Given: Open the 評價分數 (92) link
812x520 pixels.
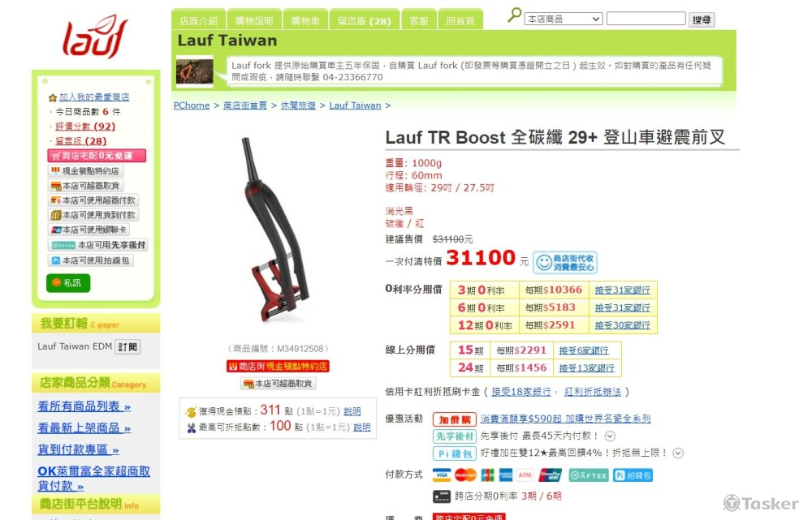Looking at the screenshot, I should pos(85,127).
